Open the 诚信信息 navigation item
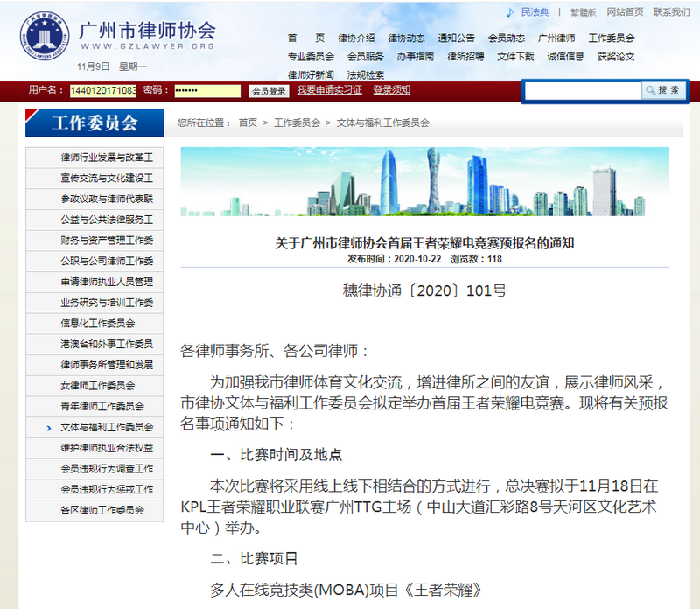This screenshot has width=700, height=609. pyautogui.click(x=565, y=56)
